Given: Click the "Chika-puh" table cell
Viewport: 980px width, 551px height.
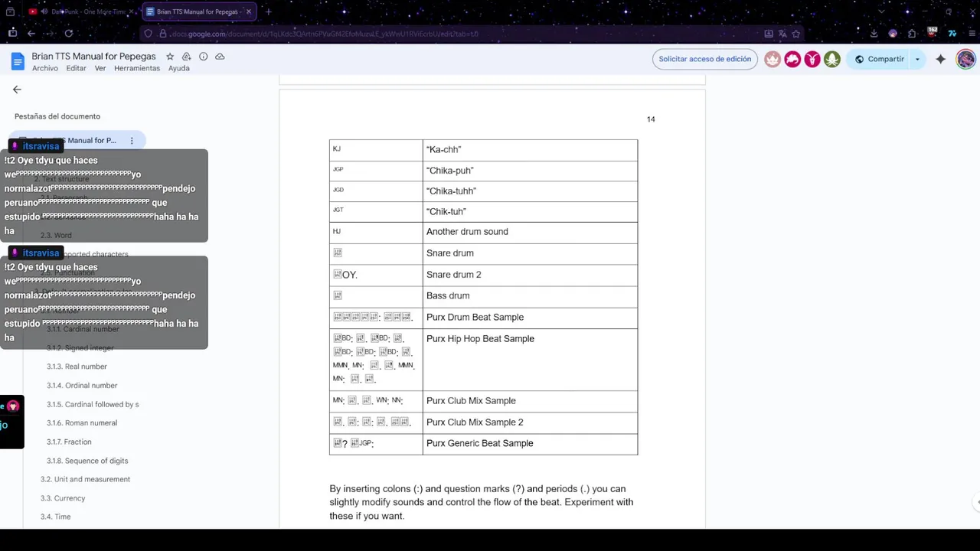Looking at the screenshot, I should 530,171.
